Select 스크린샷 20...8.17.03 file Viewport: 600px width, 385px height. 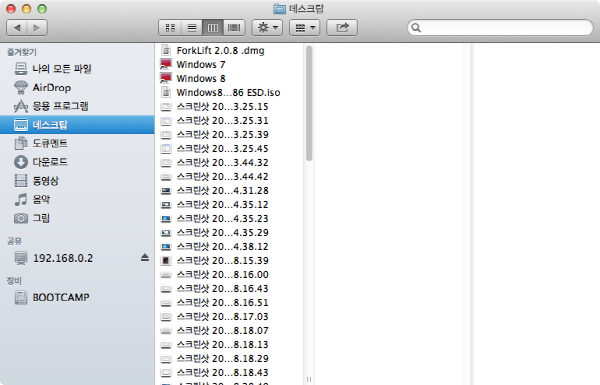pos(230,316)
